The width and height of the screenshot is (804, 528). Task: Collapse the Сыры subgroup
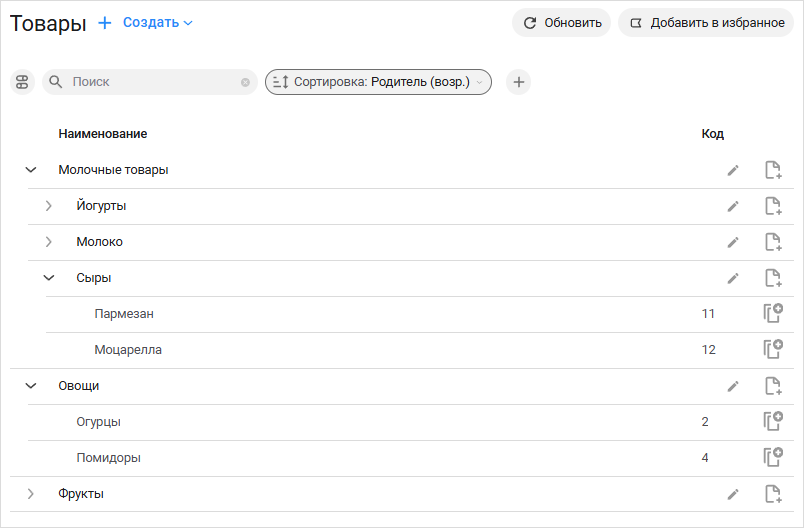pyautogui.click(x=49, y=278)
